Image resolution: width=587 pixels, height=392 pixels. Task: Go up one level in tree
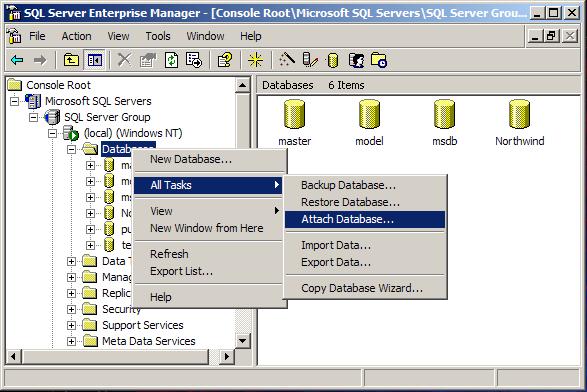[x=71, y=60]
